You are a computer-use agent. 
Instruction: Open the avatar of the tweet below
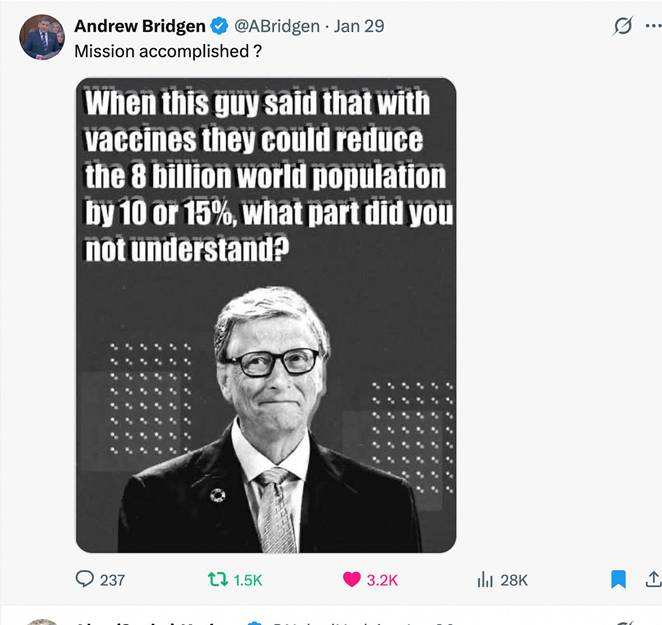[42, 622]
